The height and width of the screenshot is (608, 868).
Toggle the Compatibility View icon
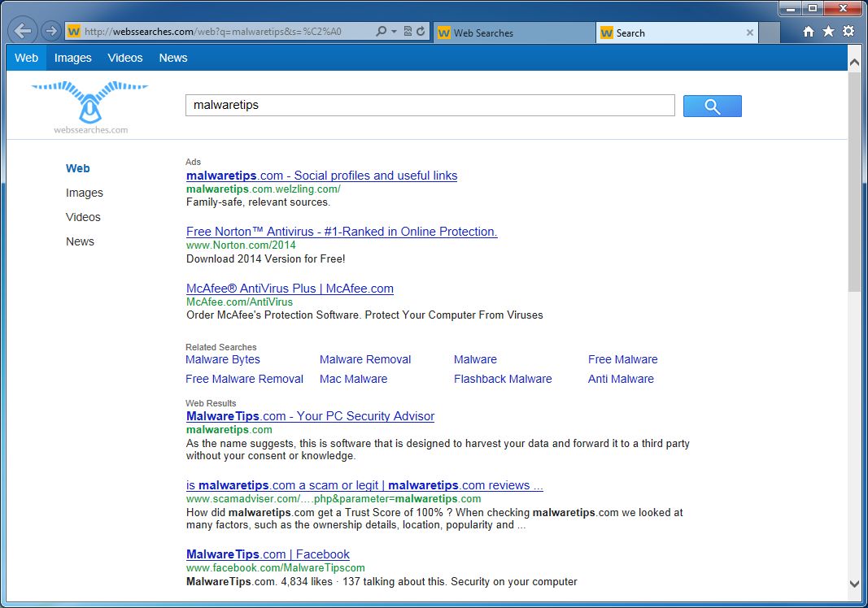pos(408,32)
